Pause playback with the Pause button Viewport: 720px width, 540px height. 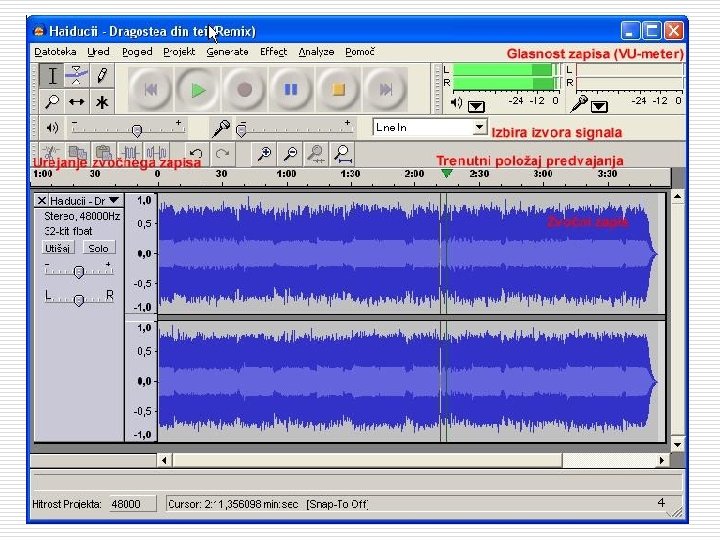[291, 90]
